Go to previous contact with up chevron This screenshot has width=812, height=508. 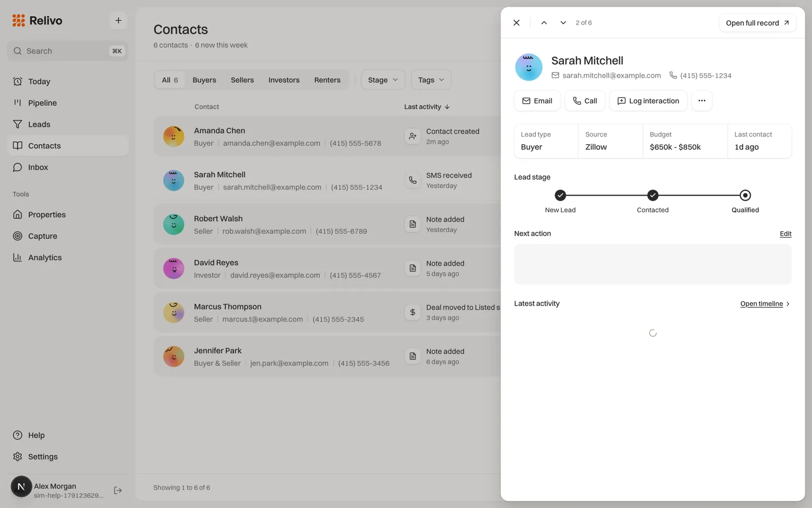point(544,23)
